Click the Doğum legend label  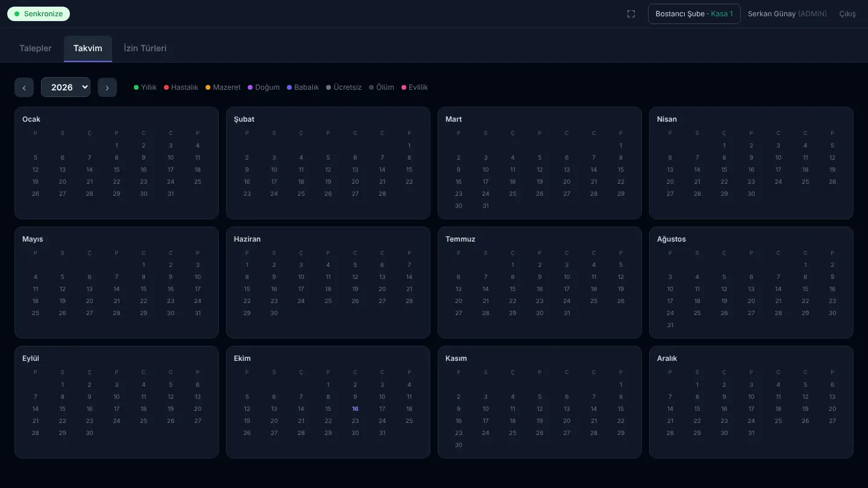pyautogui.click(x=268, y=87)
